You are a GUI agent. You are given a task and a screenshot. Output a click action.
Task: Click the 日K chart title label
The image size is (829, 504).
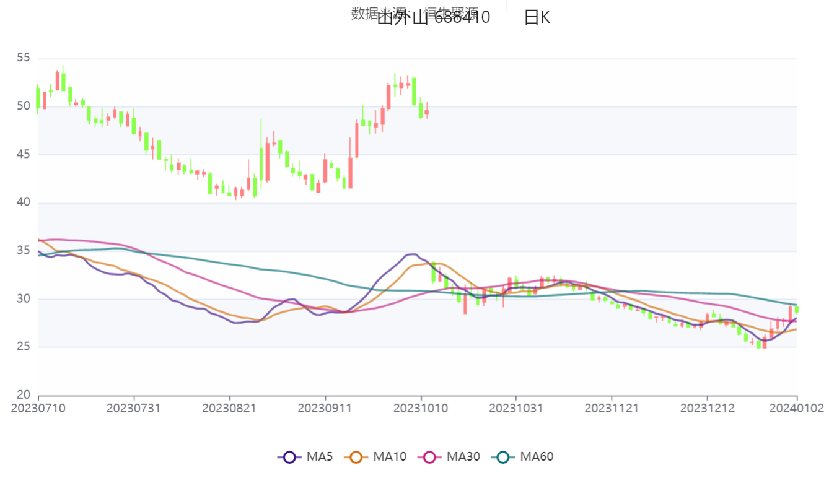tap(537, 18)
